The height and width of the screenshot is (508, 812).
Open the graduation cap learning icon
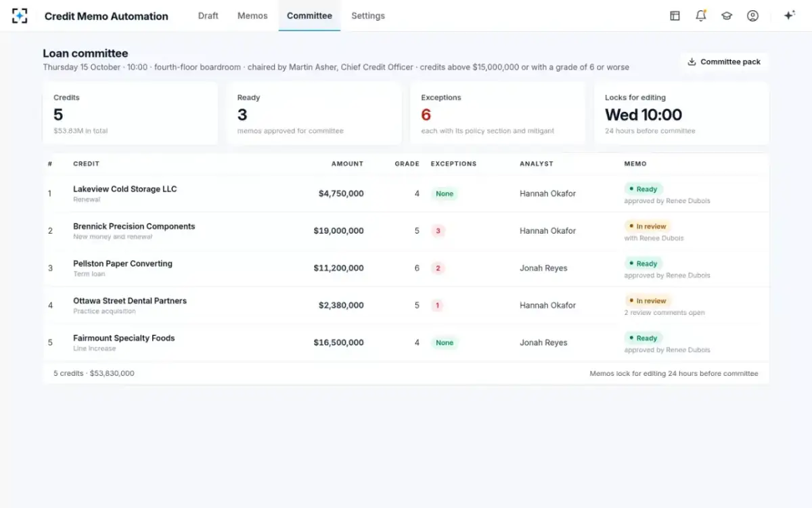(x=727, y=16)
